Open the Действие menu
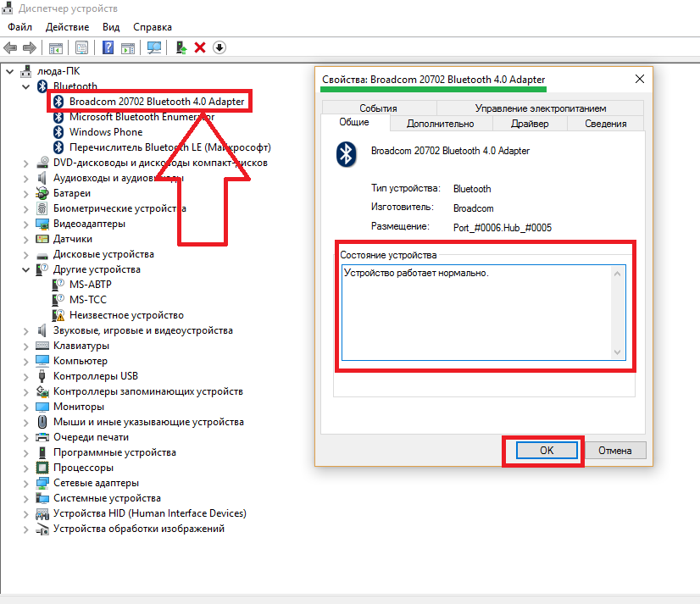 pyautogui.click(x=67, y=27)
